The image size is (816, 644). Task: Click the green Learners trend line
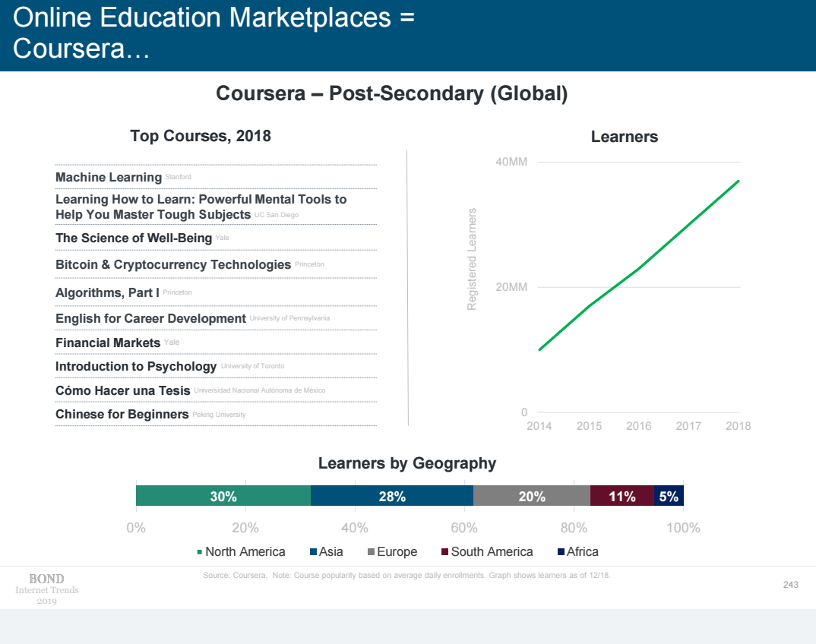[638, 269]
